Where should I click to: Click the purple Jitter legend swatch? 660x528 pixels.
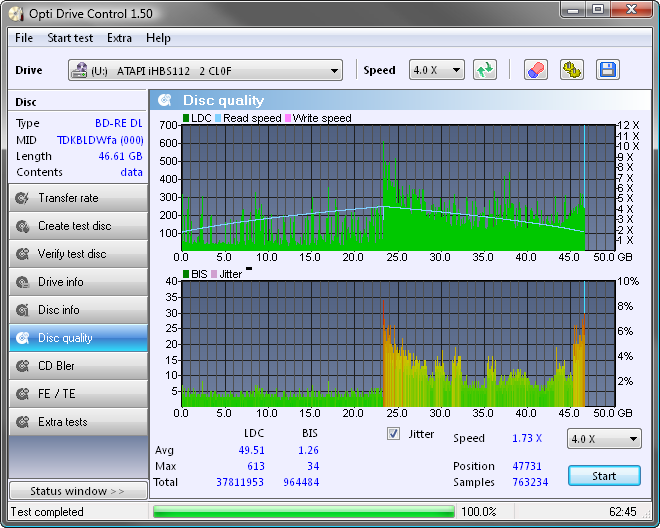(214, 274)
